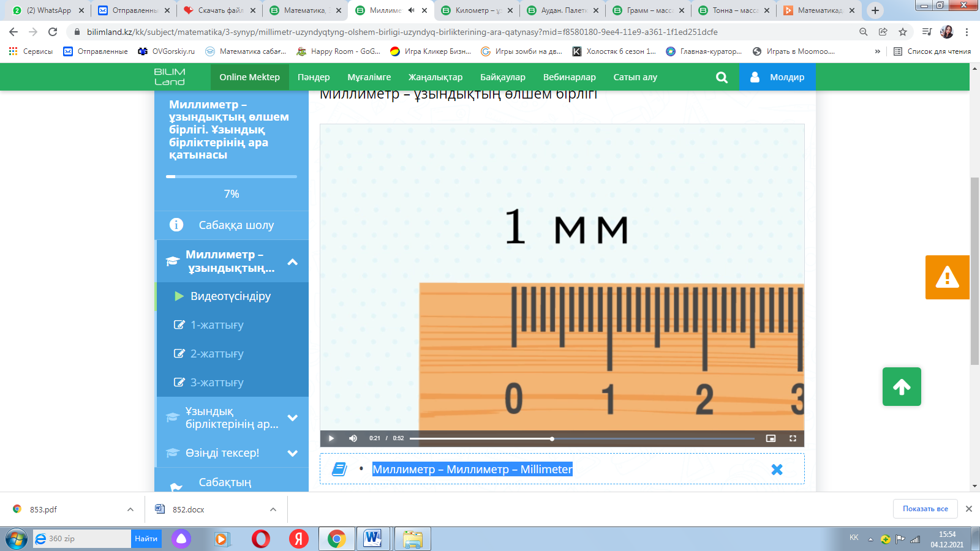Open the Вебинарлар menu
Screen dimensions: 980x551
pos(570,77)
